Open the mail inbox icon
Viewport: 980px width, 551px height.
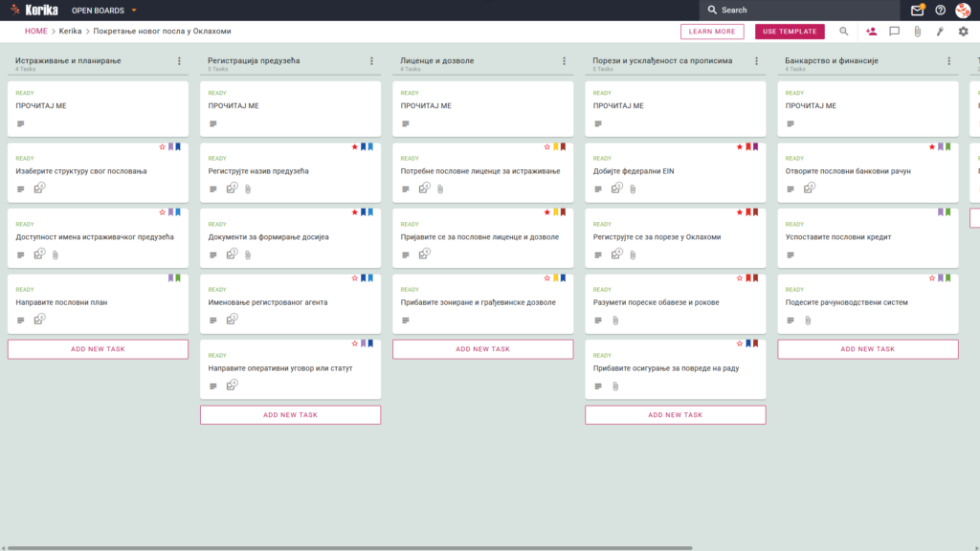917,10
